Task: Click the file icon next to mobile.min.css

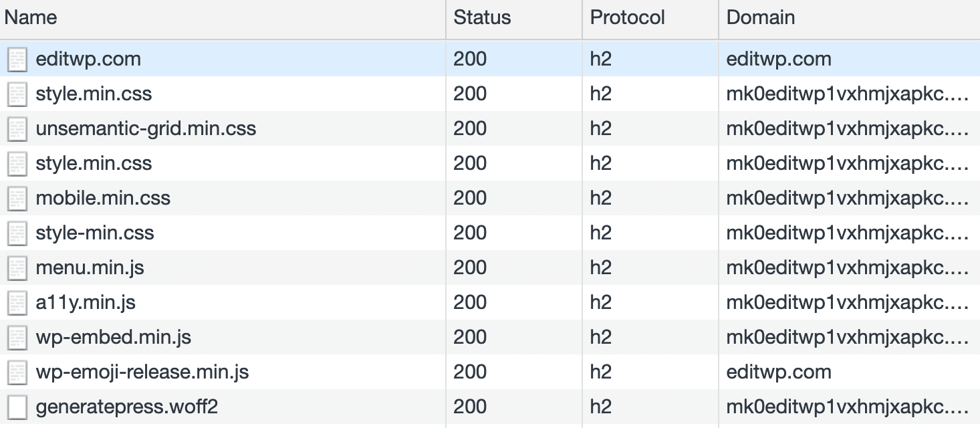Action: pos(17,198)
